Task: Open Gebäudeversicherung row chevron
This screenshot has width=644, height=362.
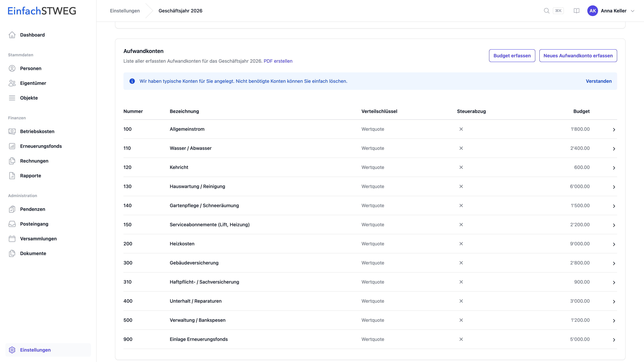Action: pos(614,263)
